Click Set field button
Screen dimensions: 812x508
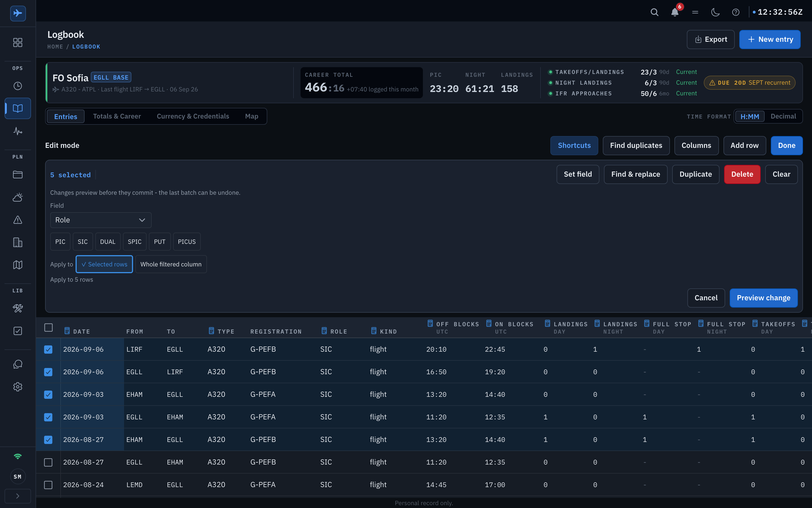click(x=577, y=174)
